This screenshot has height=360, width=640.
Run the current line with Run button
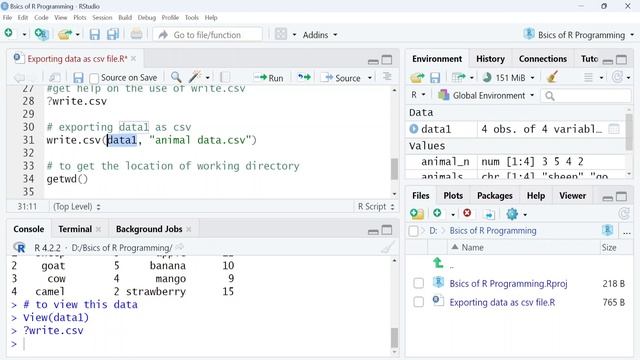pyautogui.click(x=268, y=78)
